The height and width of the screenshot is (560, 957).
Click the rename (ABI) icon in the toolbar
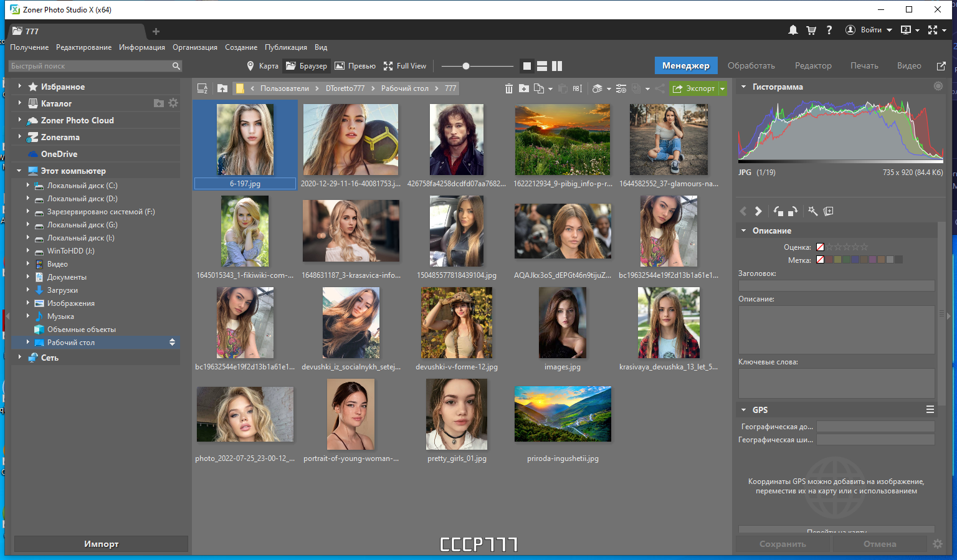[578, 88]
